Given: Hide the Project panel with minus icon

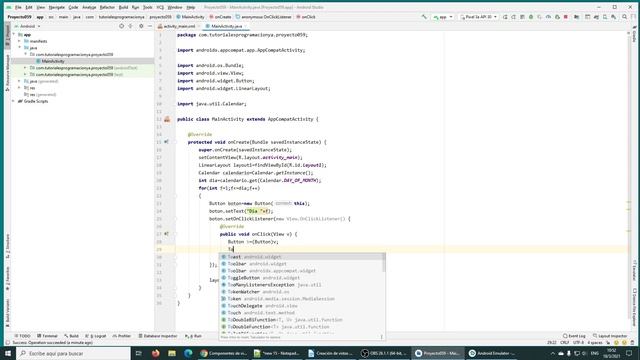Looking at the screenshot, I should coord(150,26).
